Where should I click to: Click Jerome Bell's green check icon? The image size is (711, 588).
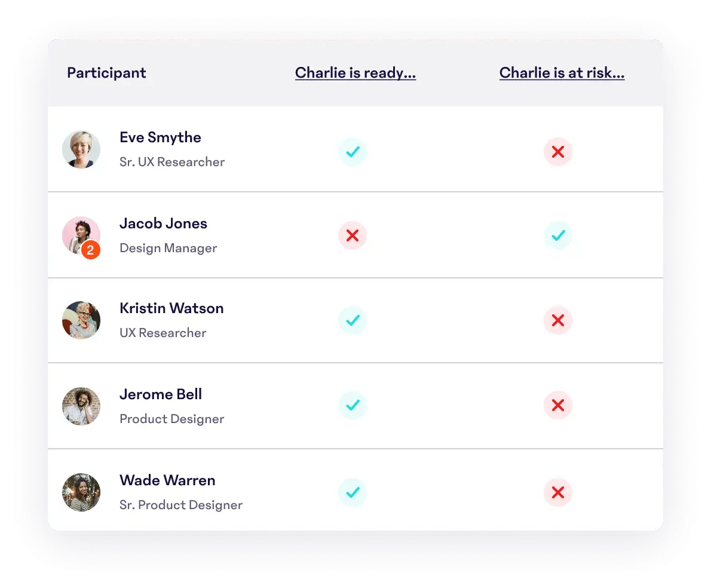[353, 406]
